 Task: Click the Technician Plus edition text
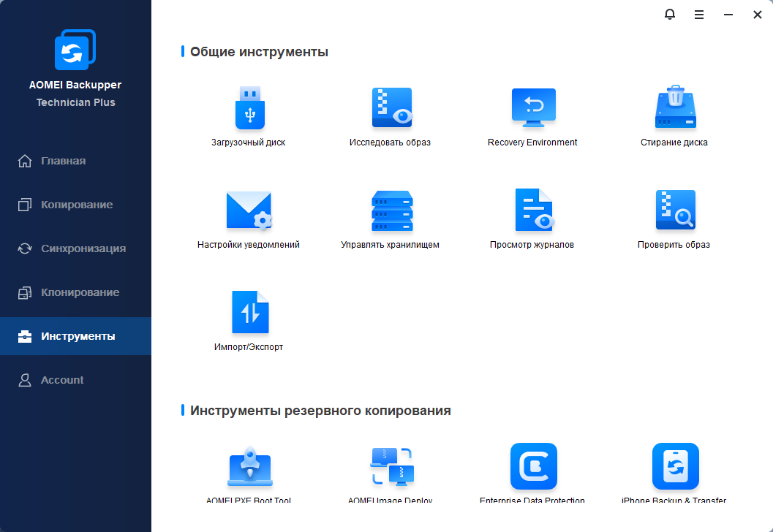pos(76,102)
